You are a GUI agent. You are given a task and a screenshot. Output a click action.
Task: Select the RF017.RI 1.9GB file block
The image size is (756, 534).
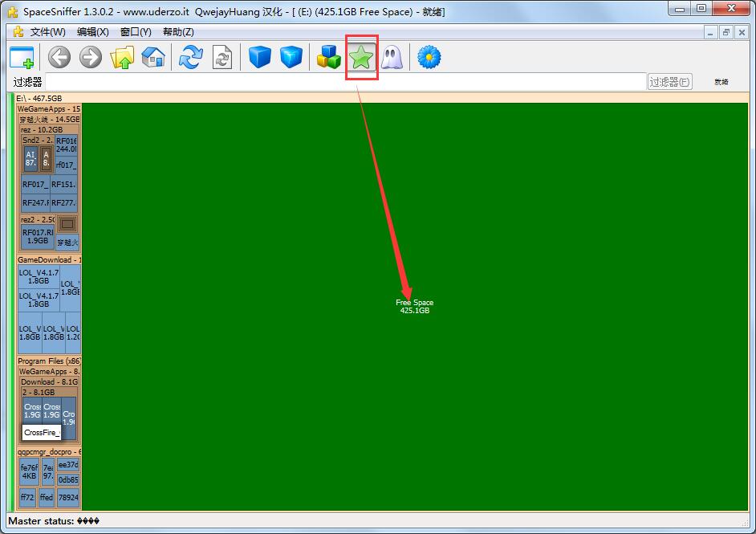tap(38, 236)
